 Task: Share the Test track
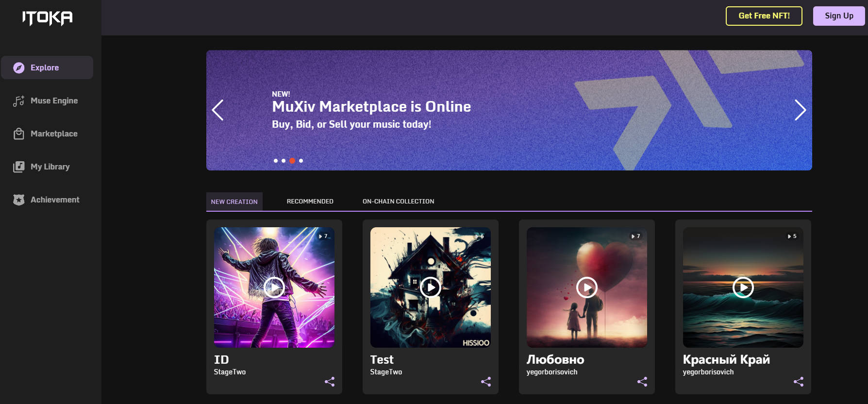[486, 382]
